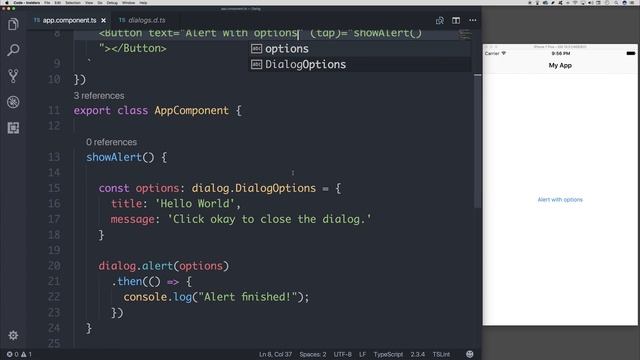Click '.then' on line 21
This screenshot has height=360, width=640.
point(127,282)
